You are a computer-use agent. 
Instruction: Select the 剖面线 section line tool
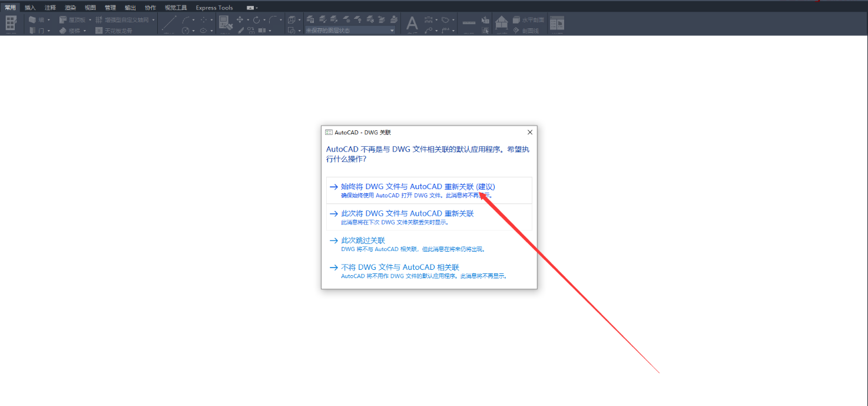pyautogui.click(x=526, y=31)
